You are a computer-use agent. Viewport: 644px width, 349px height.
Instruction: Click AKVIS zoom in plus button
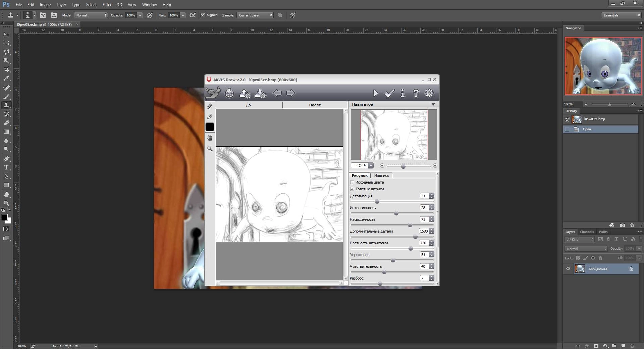click(x=435, y=165)
